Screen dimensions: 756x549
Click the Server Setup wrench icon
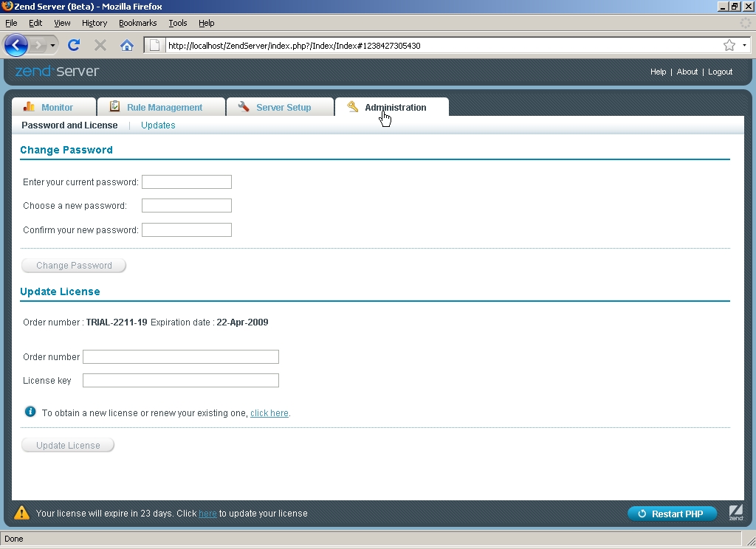point(244,106)
